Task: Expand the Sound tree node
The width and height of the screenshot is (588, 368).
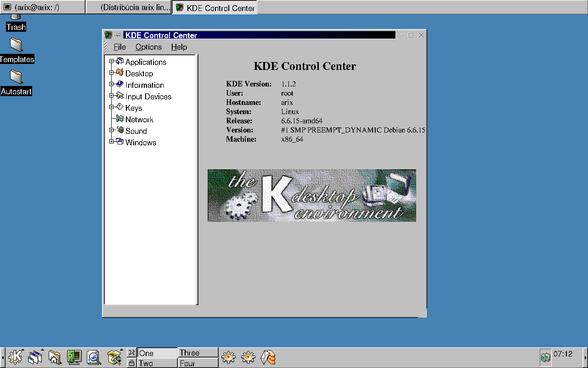Action: click(111, 130)
